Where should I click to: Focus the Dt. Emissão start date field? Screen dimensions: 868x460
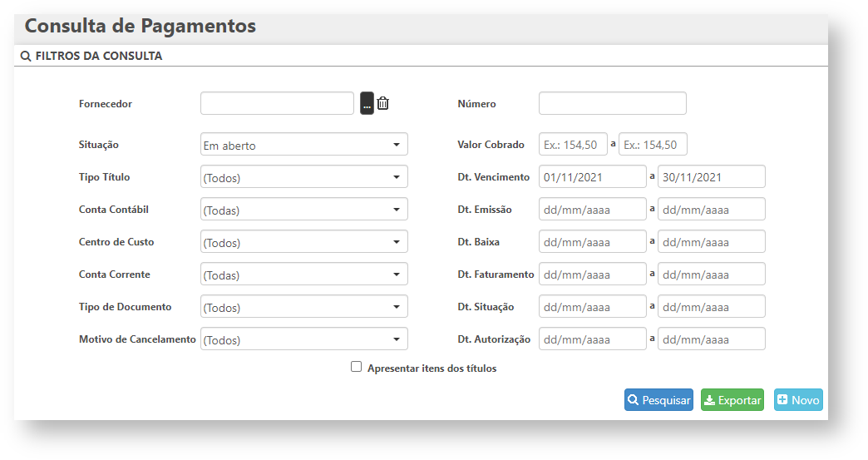coord(592,210)
